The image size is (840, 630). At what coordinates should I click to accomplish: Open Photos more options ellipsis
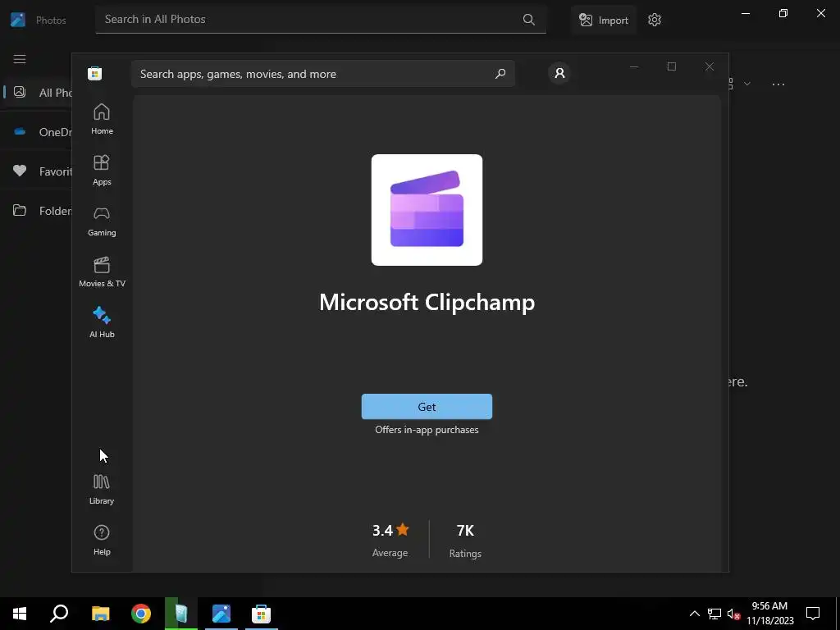[x=778, y=84]
